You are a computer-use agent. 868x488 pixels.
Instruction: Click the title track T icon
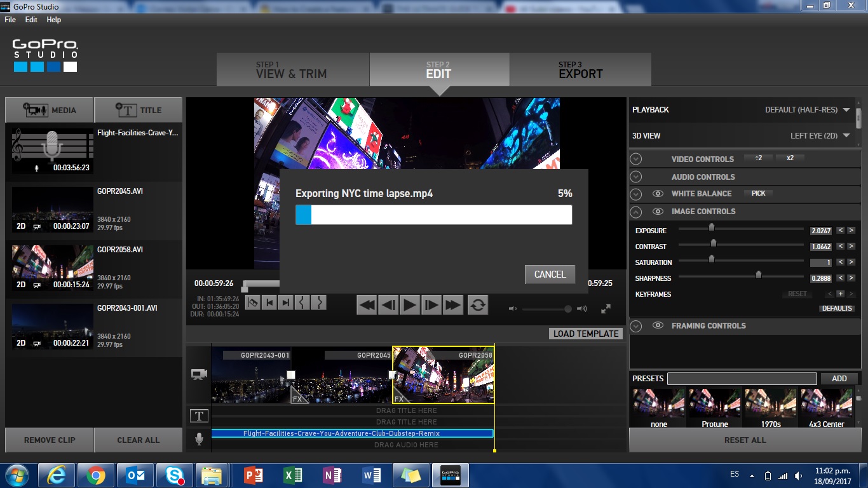(x=199, y=416)
